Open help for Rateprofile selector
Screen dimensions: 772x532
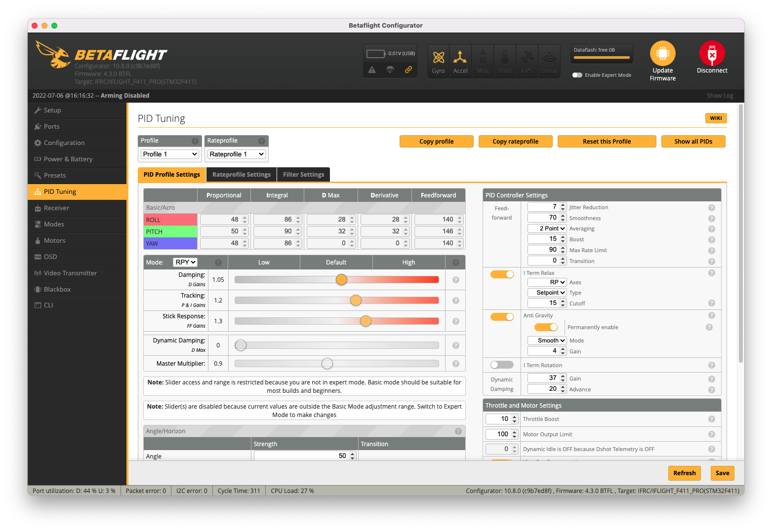click(x=262, y=141)
